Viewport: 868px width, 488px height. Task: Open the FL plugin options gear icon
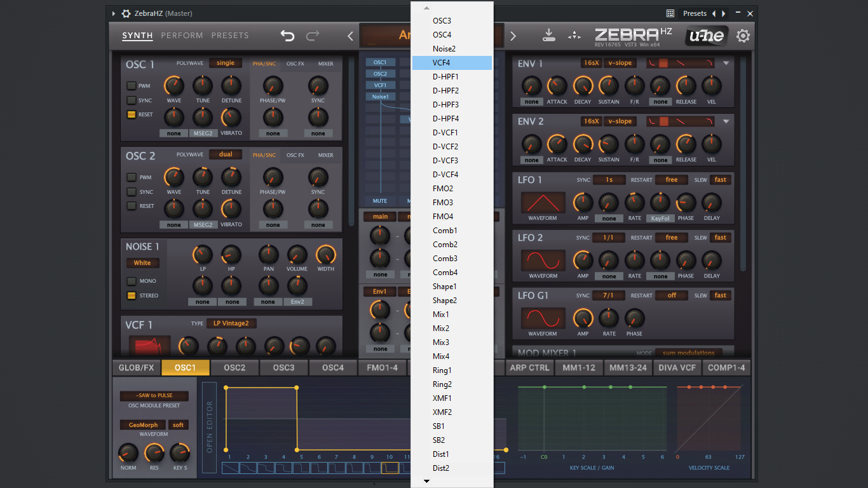pos(126,13)
